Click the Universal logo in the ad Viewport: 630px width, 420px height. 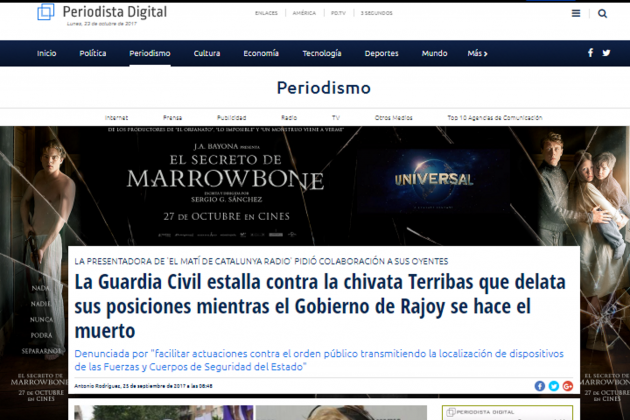[434, 180]
